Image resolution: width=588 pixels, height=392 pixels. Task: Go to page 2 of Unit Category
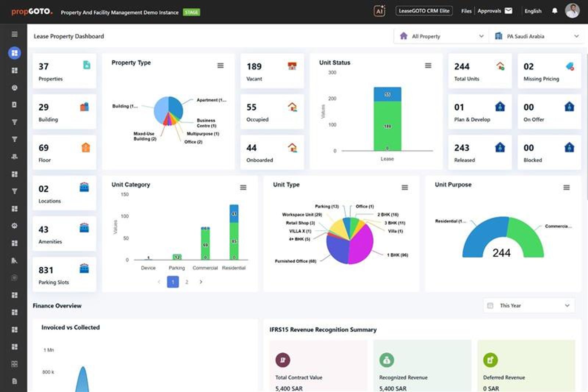click(187, 282)
